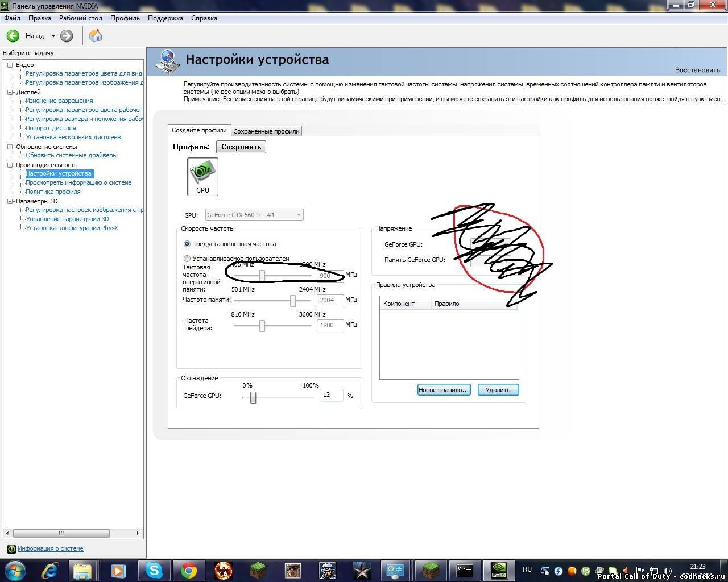This screenshot has width=728, height=582.
Task: Select Установка конфигурации PhysX tree item
Action: 72,228
